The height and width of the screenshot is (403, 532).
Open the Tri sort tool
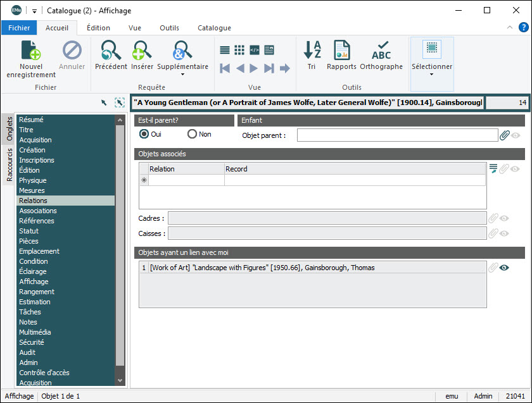click(x=312, y=51)
